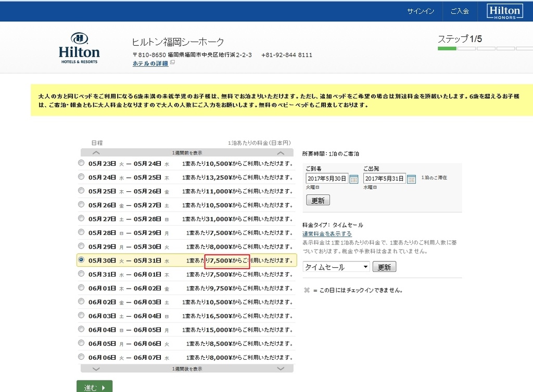Click the right down chevron on 1週間後を表示 bar

[x=281, y=369]
